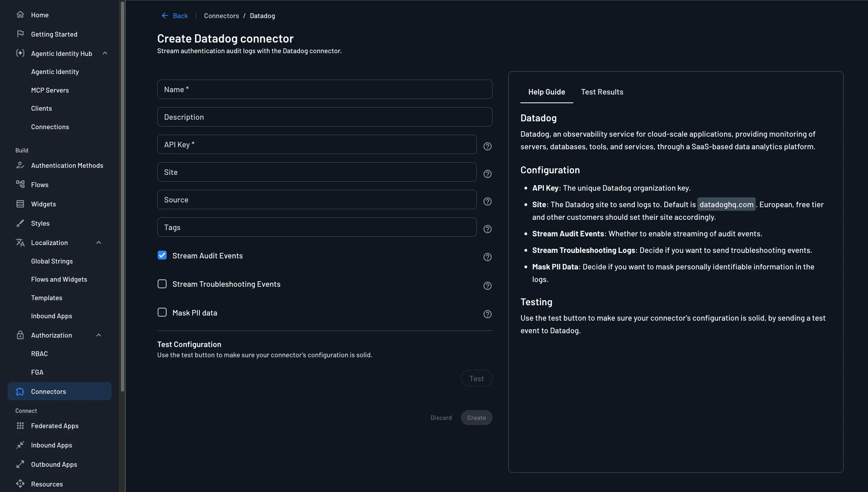Click the Test Configuration heading
Image resolution: width=868 pixels, height=492 pixels.
tap(189, 344)
